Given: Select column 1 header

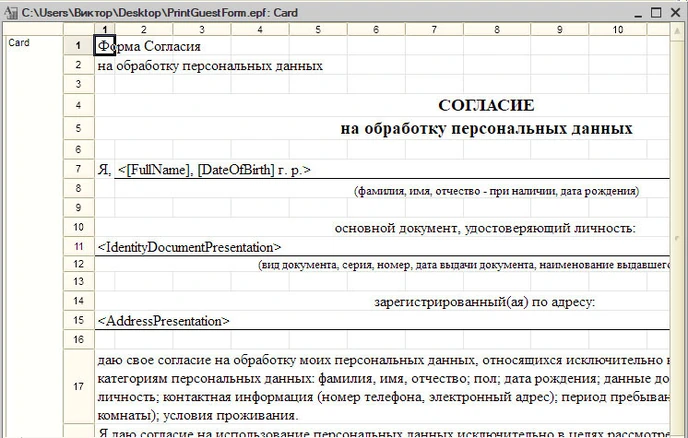Looking at the screenshot, I should click(108, 30).
